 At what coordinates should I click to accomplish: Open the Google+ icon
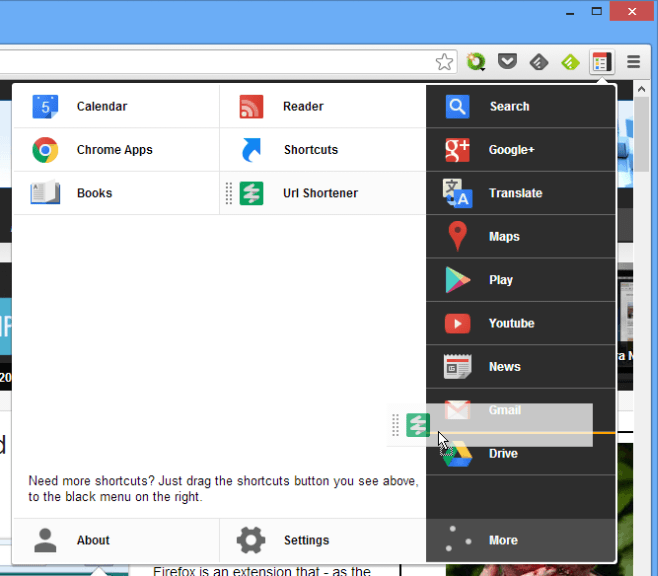[x=457, y=150]
